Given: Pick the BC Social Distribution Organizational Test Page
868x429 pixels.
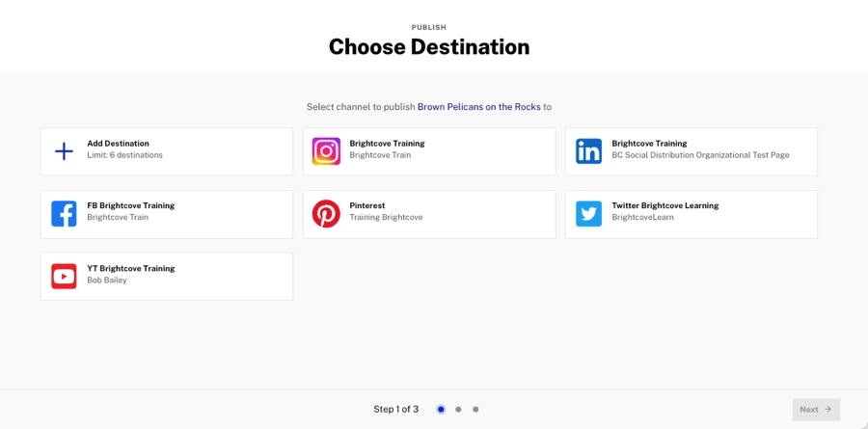Looking at the screenshot, I should pos(700,155).
